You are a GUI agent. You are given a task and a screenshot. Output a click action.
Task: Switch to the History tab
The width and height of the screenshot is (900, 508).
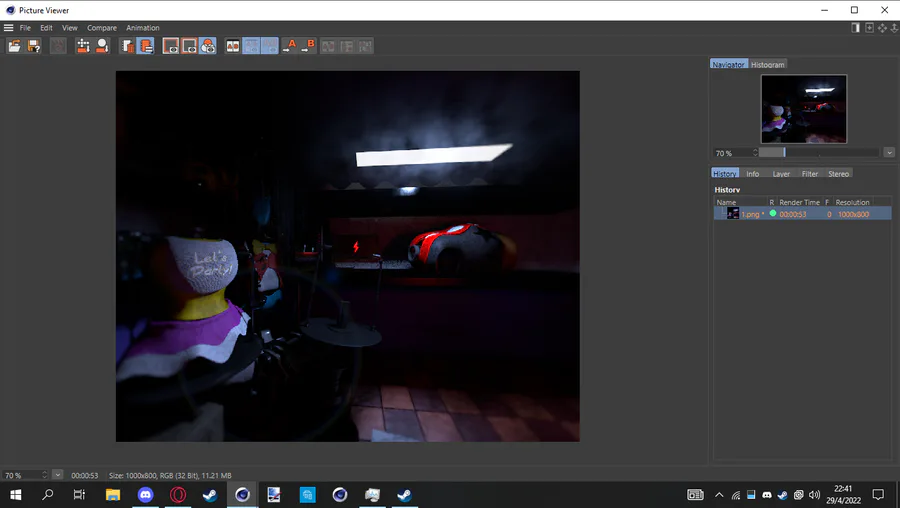pos(725,173)
